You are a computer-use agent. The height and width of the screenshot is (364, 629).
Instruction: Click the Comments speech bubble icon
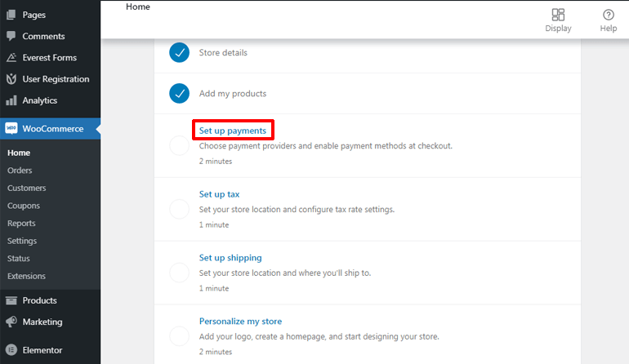click(11, 36)
